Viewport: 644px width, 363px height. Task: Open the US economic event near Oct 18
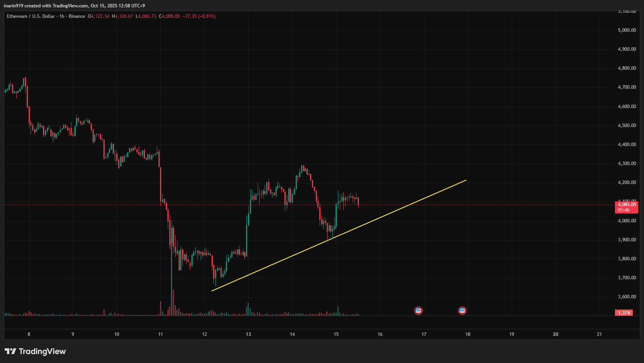pos(462,311)
